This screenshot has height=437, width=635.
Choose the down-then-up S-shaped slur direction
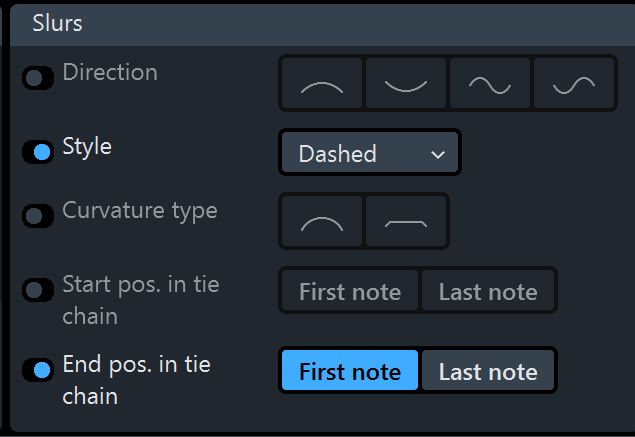point(574,83)
